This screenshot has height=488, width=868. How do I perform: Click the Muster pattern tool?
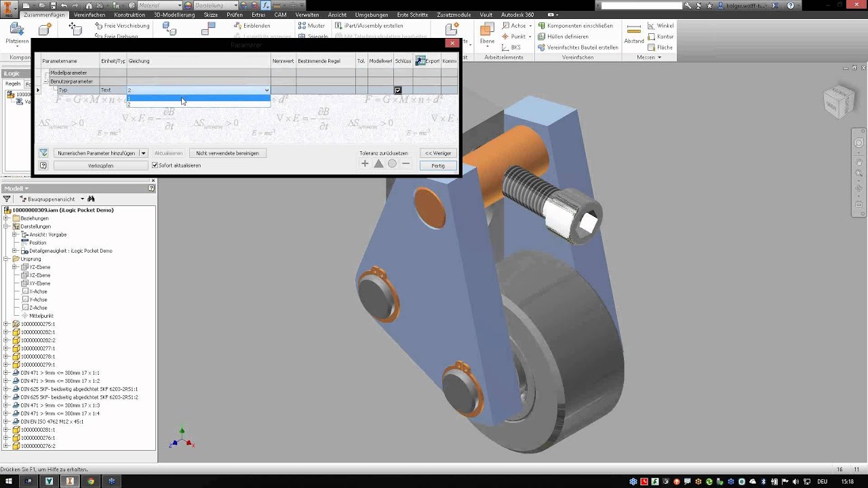tap(312, 26)
